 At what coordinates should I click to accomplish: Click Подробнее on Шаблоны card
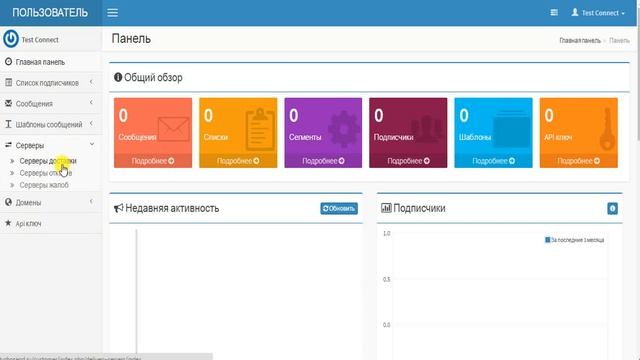tap(493, 161)
